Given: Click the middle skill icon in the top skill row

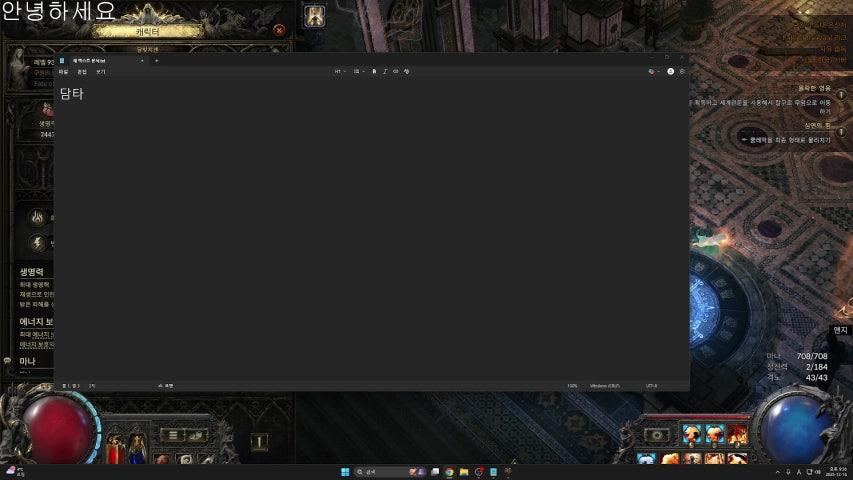Looking at the screenshot, I should click(x=715, y=435).
